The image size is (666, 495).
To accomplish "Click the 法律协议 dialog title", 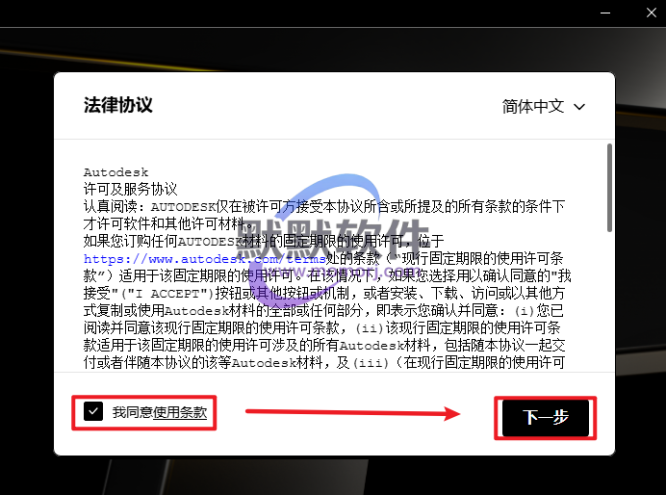I will (x=118, y=105).
